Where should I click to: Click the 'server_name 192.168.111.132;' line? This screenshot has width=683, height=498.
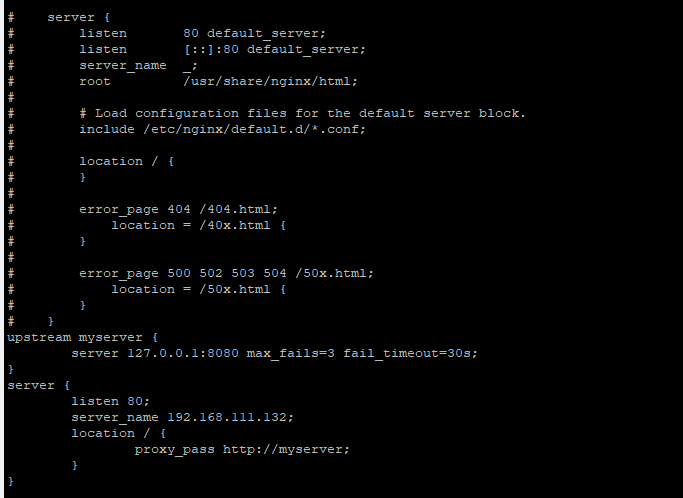click(183, 417)
